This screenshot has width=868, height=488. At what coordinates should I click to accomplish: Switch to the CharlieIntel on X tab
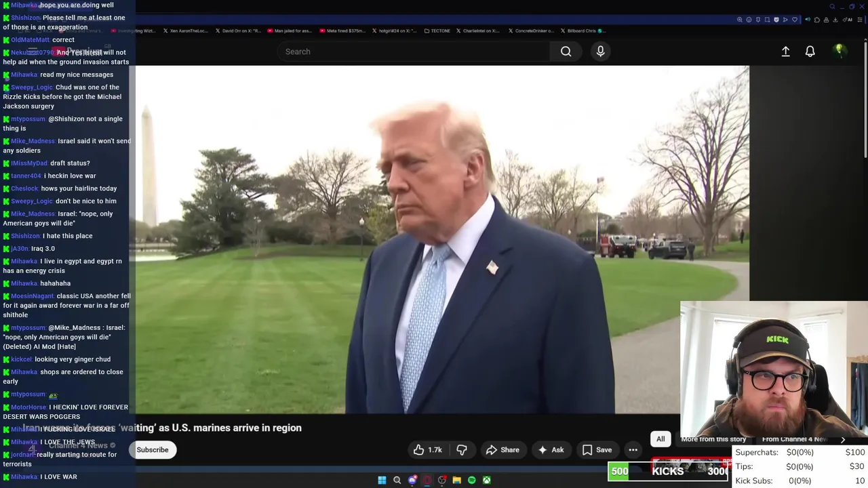478,30
